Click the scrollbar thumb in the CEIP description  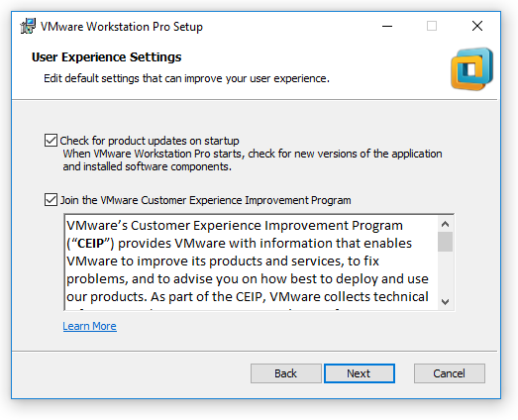pyautogui.click(x=445, y=242)
